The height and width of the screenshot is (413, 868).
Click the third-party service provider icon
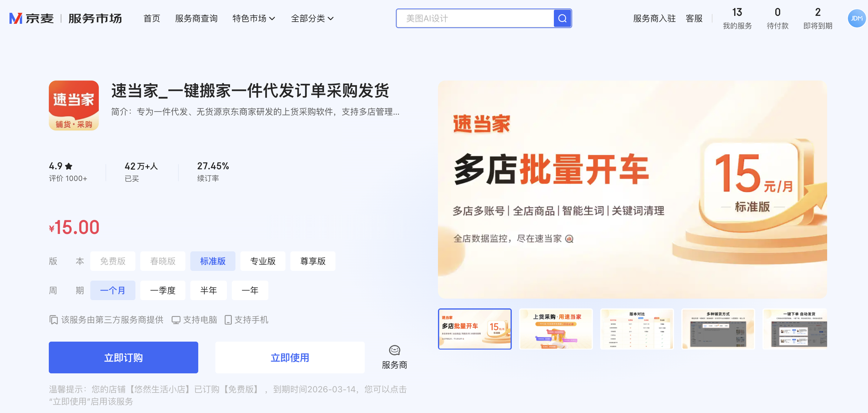pos(54,320)
